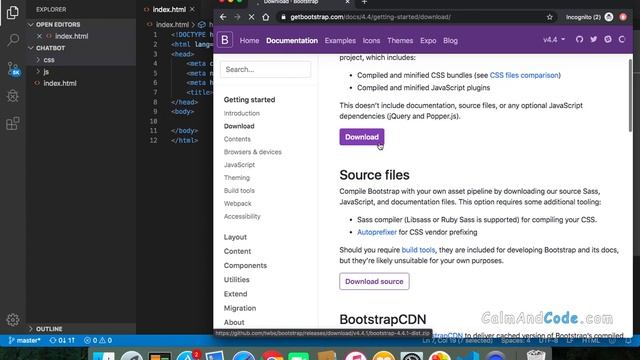
Task: Open Icons in the Bootstrap navbar
Action: click(x=371, y=41)
